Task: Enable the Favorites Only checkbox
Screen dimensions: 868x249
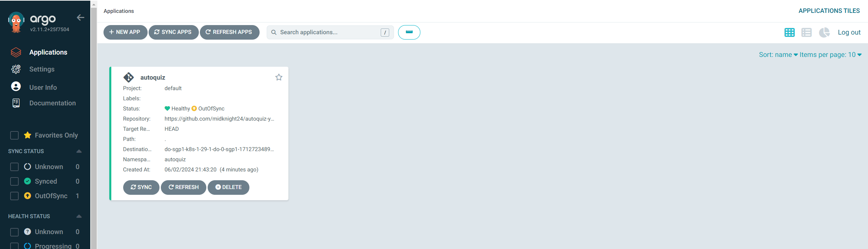Action: [x=15, y=136]
